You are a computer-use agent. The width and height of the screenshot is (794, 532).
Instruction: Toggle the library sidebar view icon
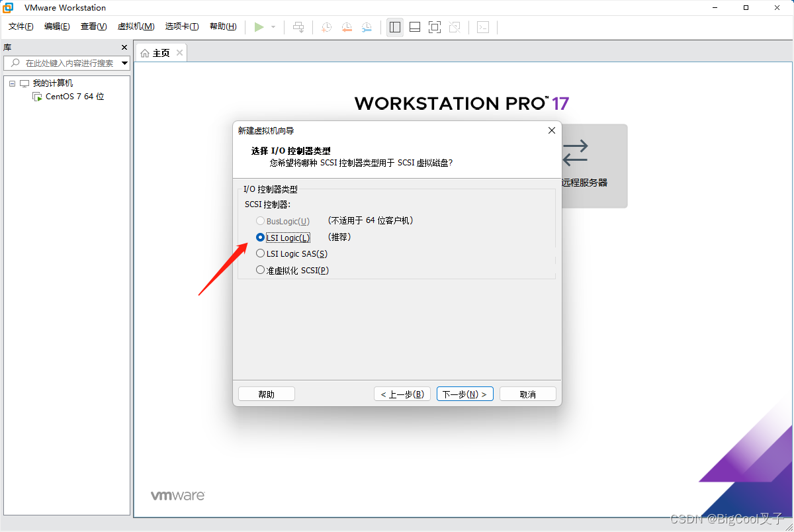[395, 27]
